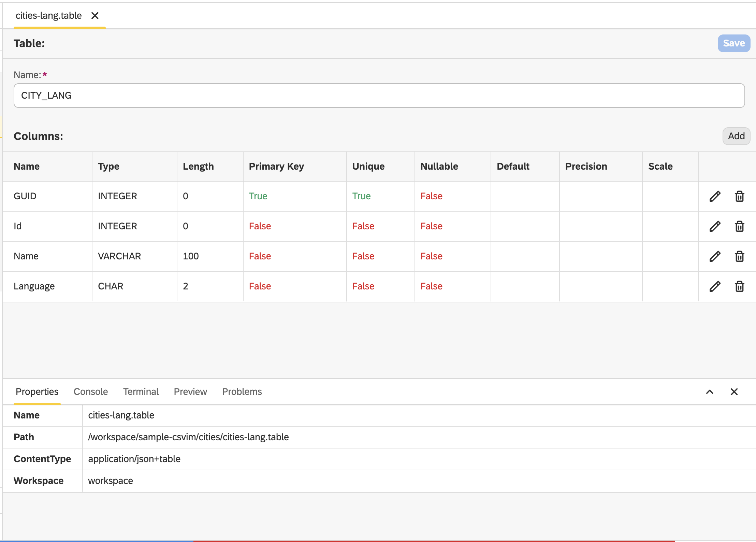Click the Id row's Nullable False value

[x=431, y=226]
